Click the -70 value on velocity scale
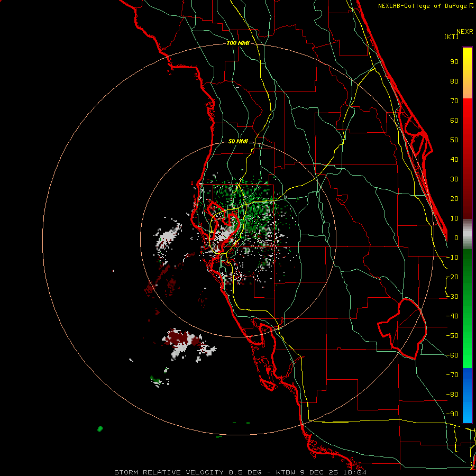Viewport: 476px width, 476px height. (x=452, y=375)
